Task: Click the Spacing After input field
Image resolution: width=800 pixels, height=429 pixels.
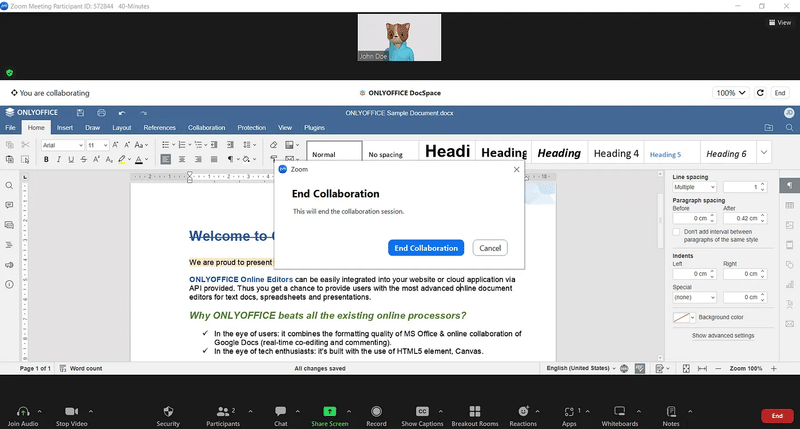Action: [744, 218]
